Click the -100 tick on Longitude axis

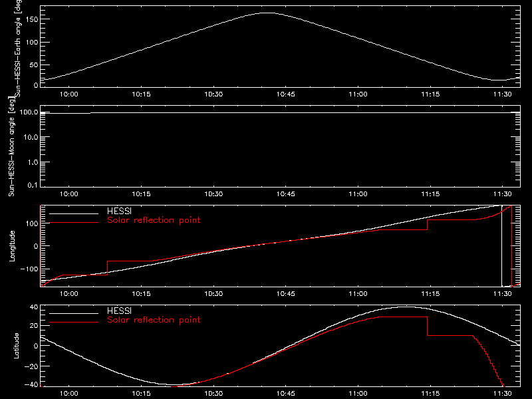pos(29,269)
